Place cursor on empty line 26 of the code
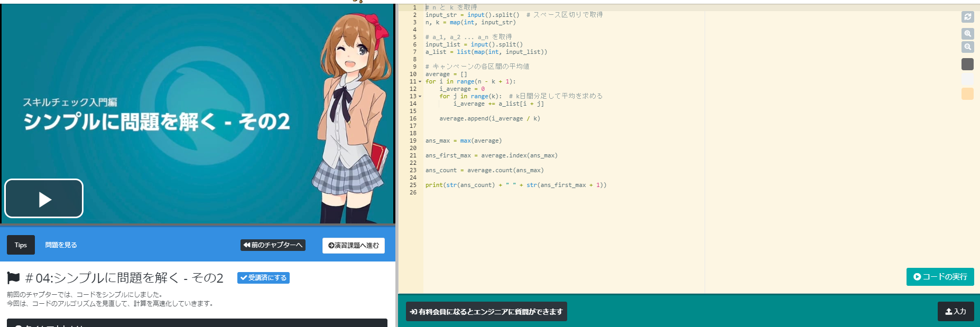Screen dimensions: 980x327 click(x=476, y=193)
